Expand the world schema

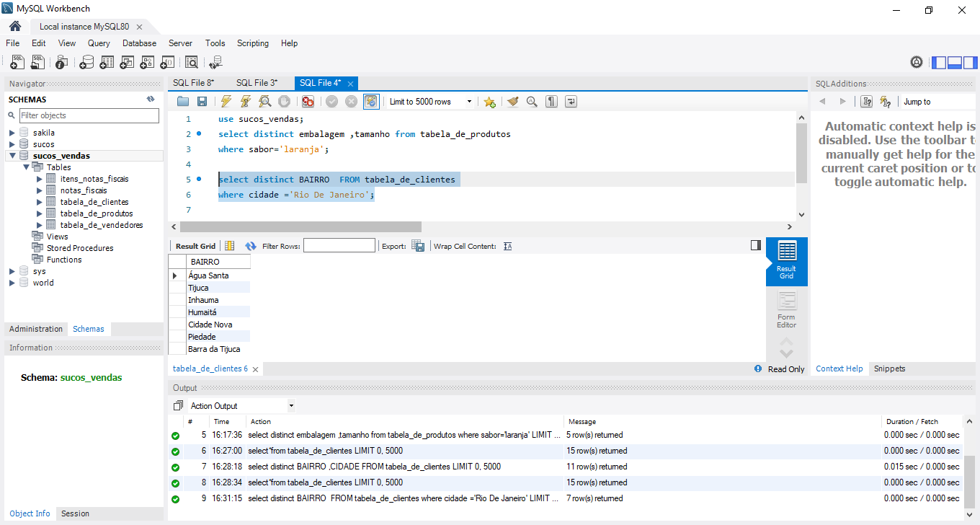12,283
